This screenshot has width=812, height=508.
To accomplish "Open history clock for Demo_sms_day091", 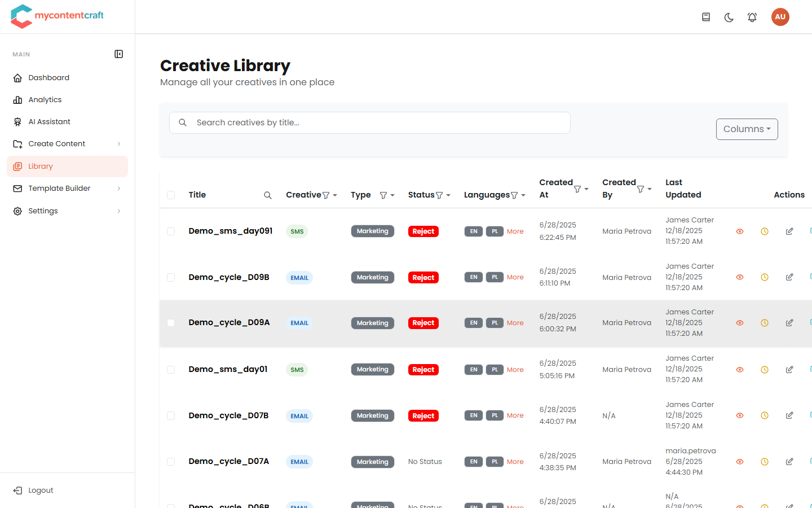I will tap(765, 231).
